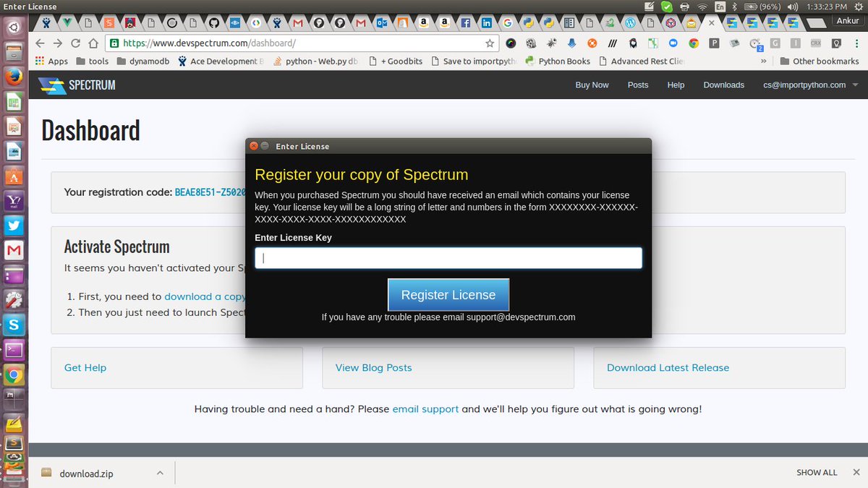The height and width of the screenshot is (488, 868).
Task: Open the session gear menu in top panel
Action: click(858, 7)
